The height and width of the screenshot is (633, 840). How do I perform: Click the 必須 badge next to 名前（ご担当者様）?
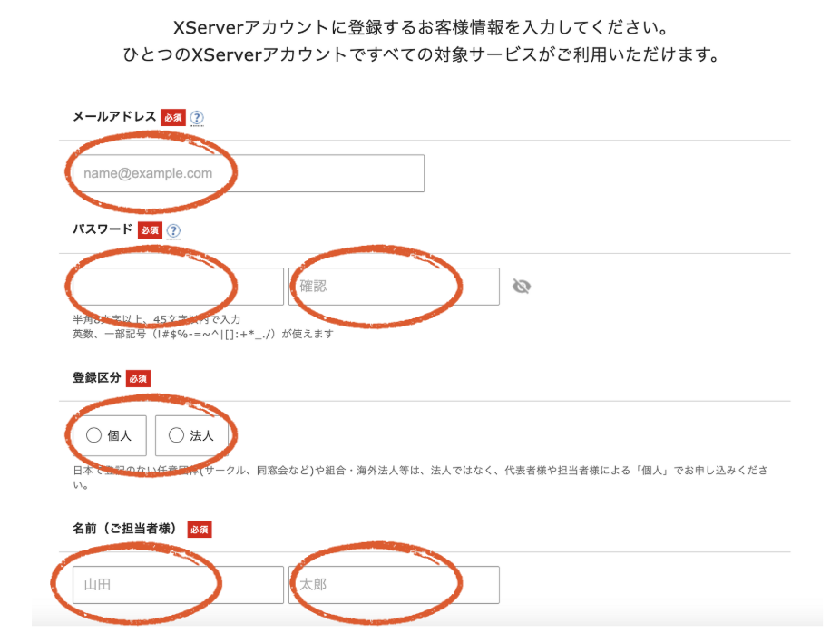coord(199,529)
